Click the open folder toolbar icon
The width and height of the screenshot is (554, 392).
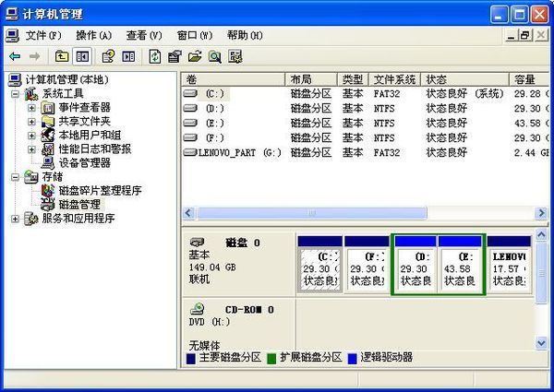193,56
